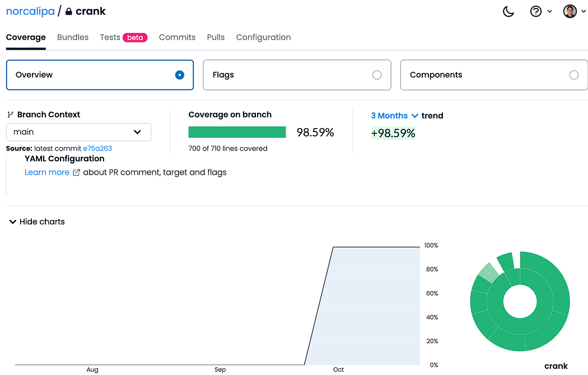The width and height of the screenshot is (588, 375).
Task: Click the green coverage progress bar
Action: (237, 132)
